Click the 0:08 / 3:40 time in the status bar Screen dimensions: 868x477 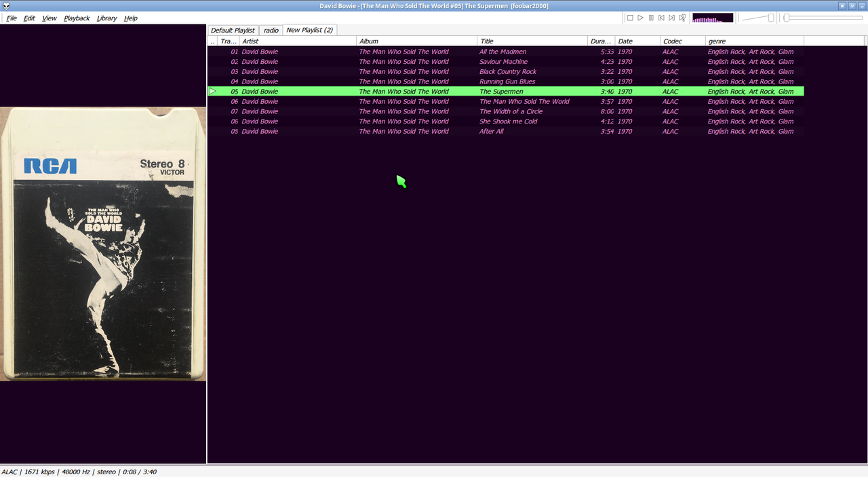[139, 472]
